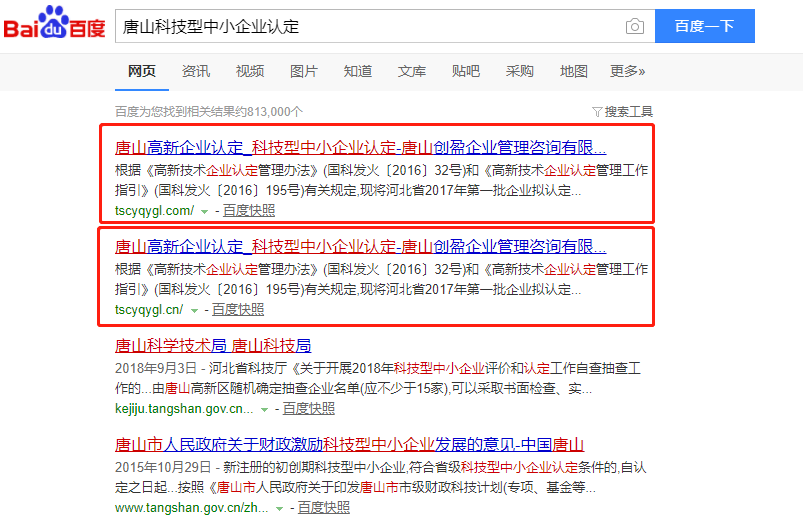The height and width of the screenshot is (527, 803).
Task: Open the 贴吧 tab
Action: 466,71
